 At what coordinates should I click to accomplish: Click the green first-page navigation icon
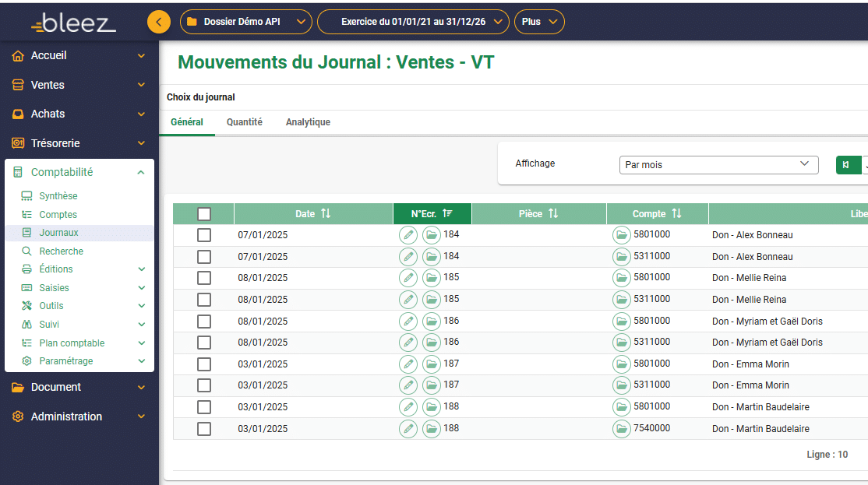[846, 165]
